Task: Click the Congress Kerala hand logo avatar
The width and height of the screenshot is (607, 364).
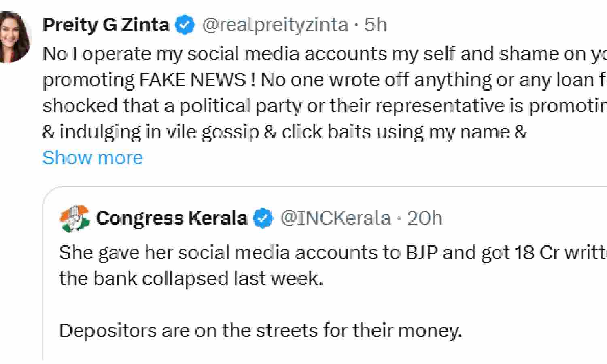Action: 74,218
